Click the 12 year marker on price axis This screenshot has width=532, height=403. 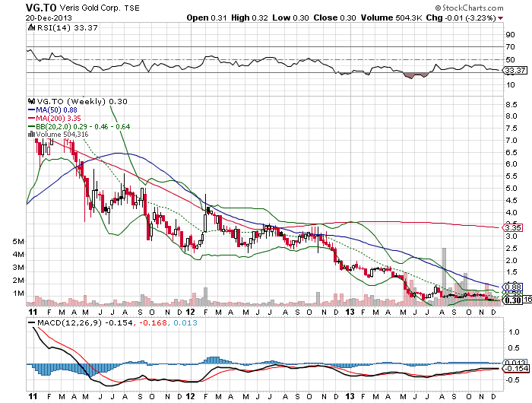click(191, 311)
